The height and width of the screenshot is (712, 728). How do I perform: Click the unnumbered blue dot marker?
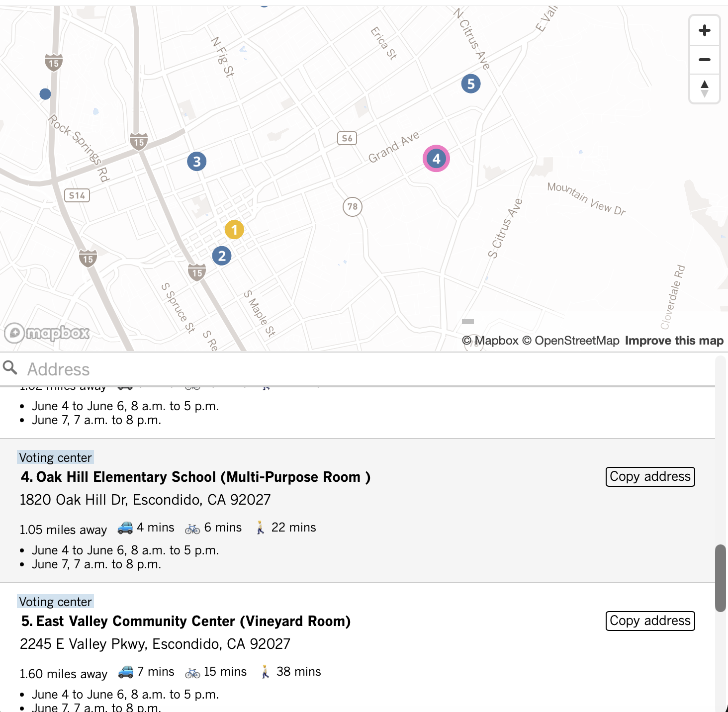[45, 94]
